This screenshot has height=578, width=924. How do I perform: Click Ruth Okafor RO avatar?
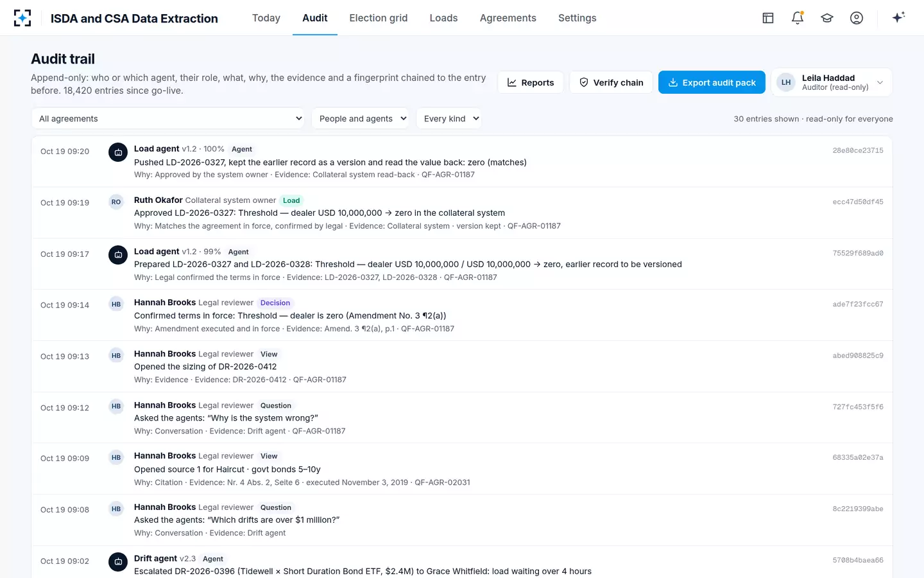(x=116, y=202)
